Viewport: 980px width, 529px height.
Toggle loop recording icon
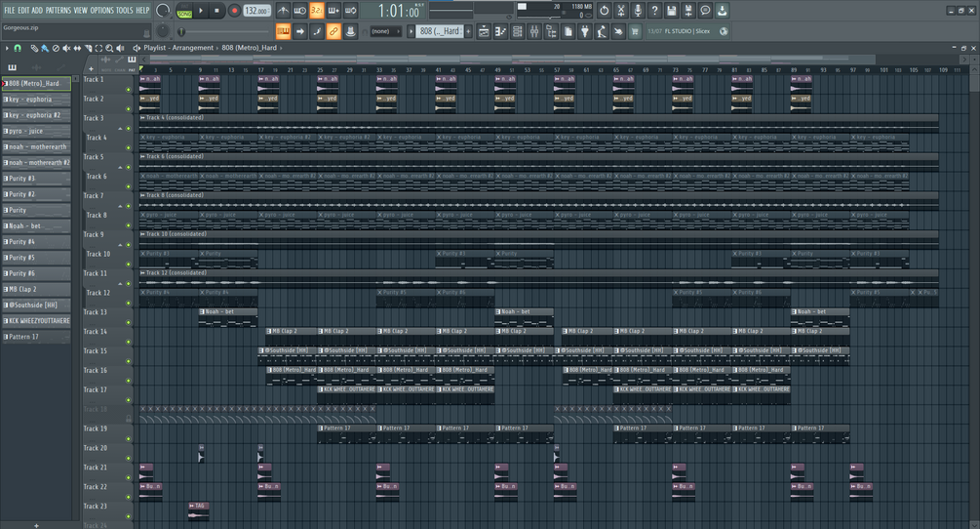[x=351, y=11]
